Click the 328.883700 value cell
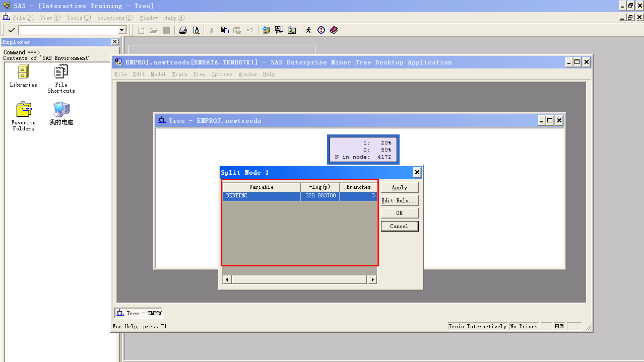 (320, 196)
